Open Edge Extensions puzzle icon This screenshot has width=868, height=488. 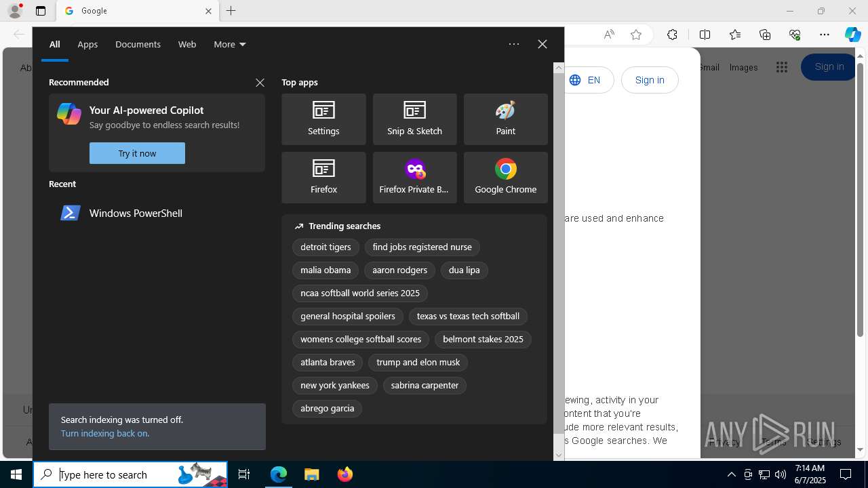[x=672, y=35]
